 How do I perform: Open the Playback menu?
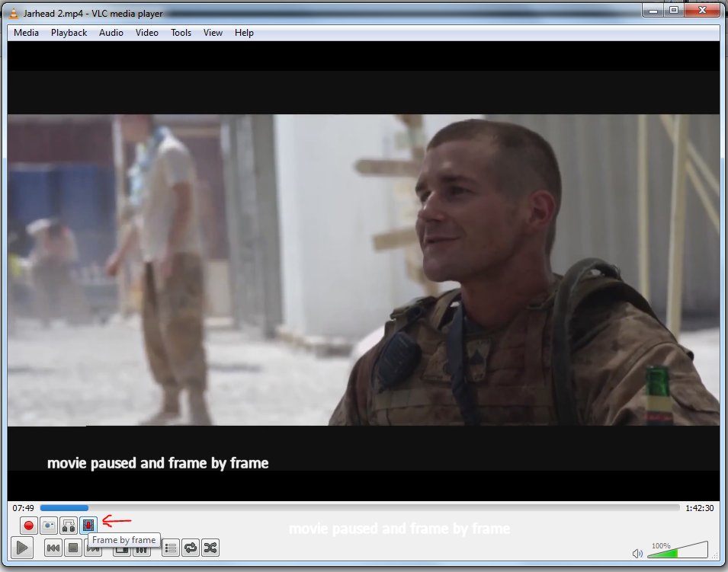click(69, 33)
